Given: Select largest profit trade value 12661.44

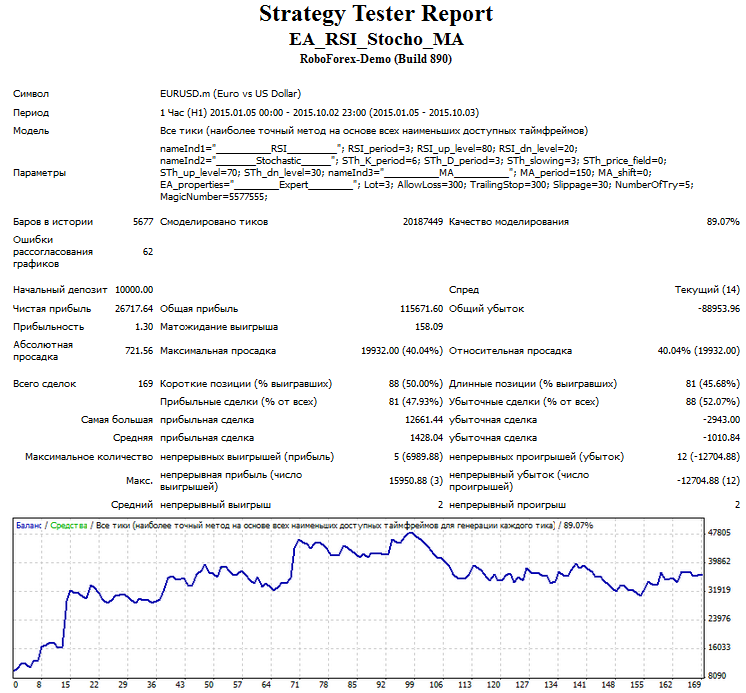Looking at the screenshot, I should coord(424,420).
